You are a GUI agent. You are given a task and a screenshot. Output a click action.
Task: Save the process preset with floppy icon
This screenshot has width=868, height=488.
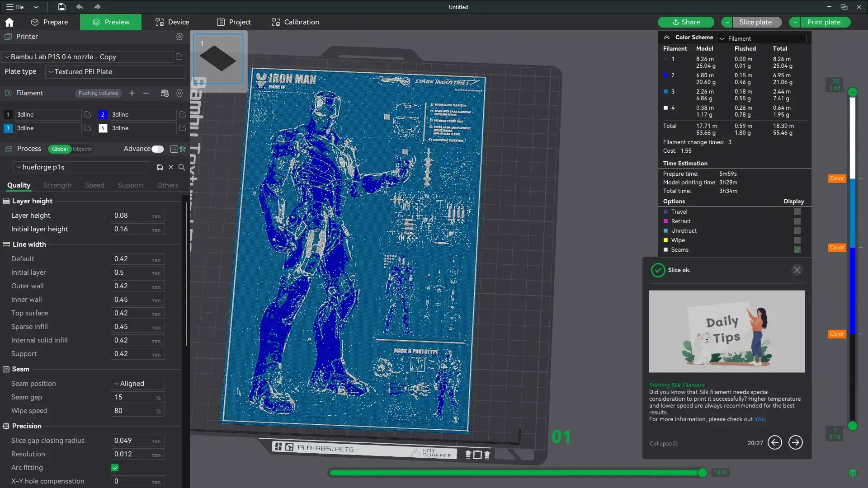click(160, 167)
